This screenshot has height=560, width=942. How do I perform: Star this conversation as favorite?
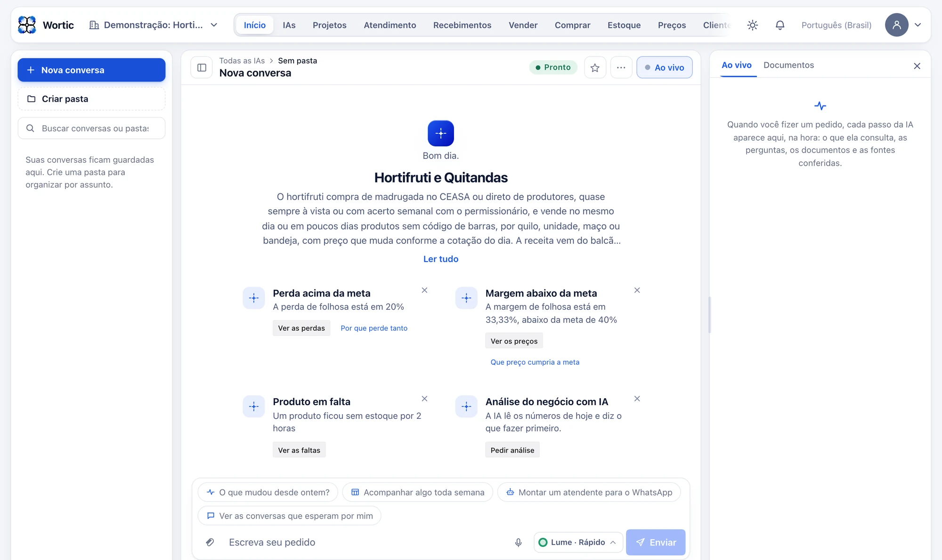(595, 68)
